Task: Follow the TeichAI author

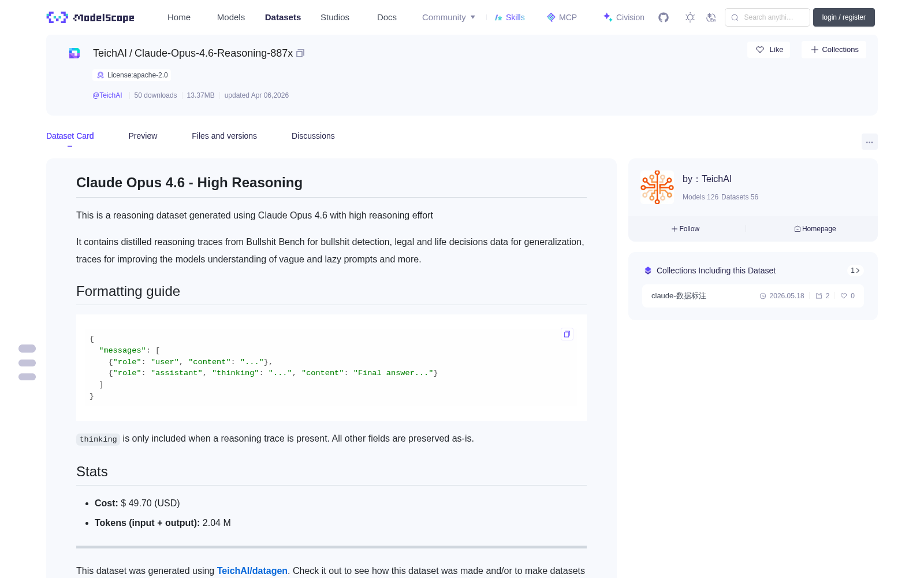Action: [685, 229]
